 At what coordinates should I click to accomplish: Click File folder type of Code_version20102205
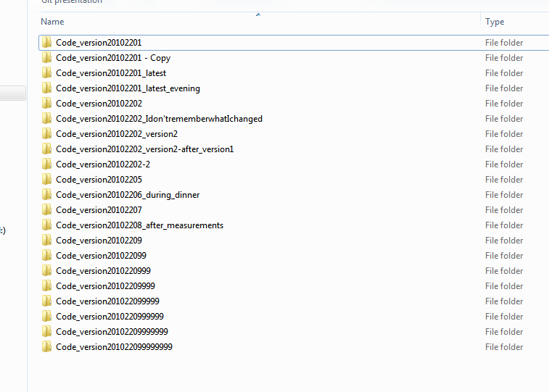(x=504, y=180)
